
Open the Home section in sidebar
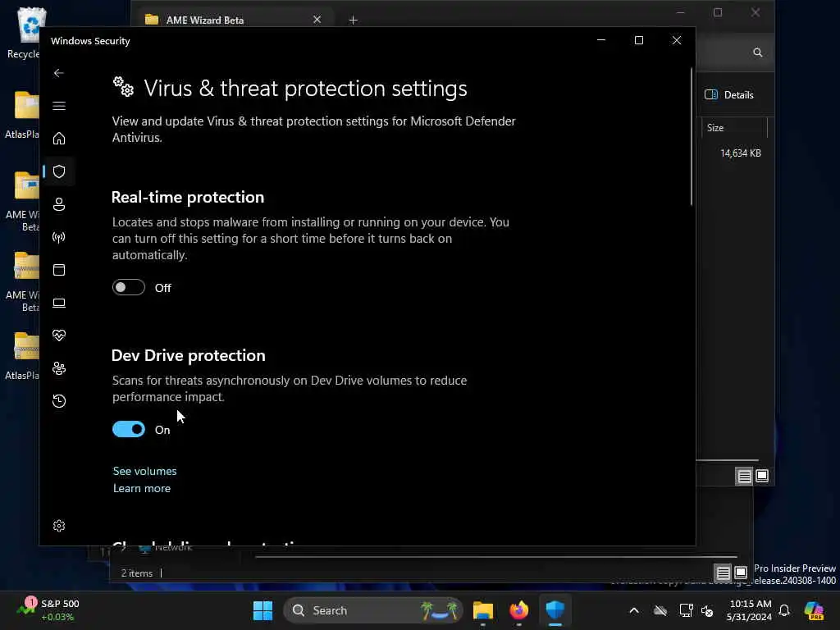tap(59, 139)
